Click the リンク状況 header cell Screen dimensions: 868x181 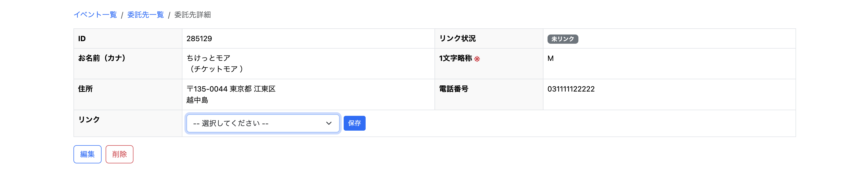(456, 39)
